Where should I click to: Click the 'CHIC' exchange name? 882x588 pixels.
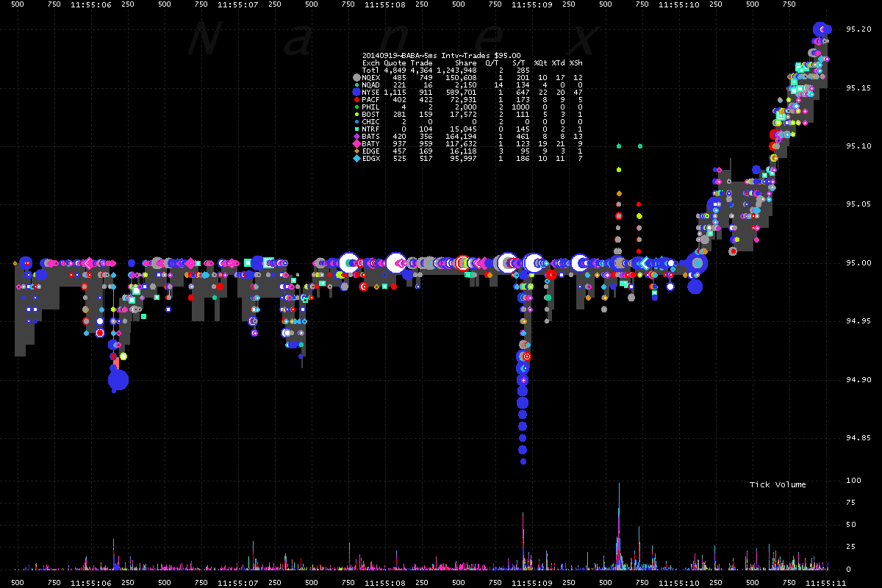371,121
